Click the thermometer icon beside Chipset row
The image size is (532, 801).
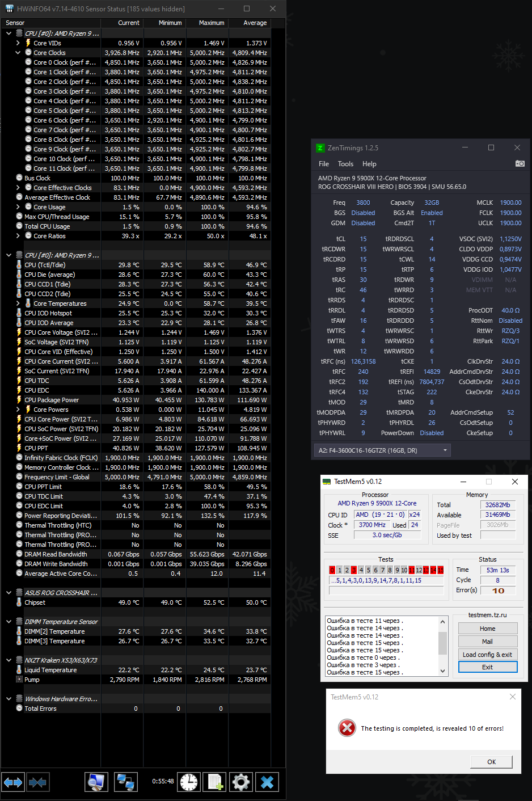[x=19, y=602]
